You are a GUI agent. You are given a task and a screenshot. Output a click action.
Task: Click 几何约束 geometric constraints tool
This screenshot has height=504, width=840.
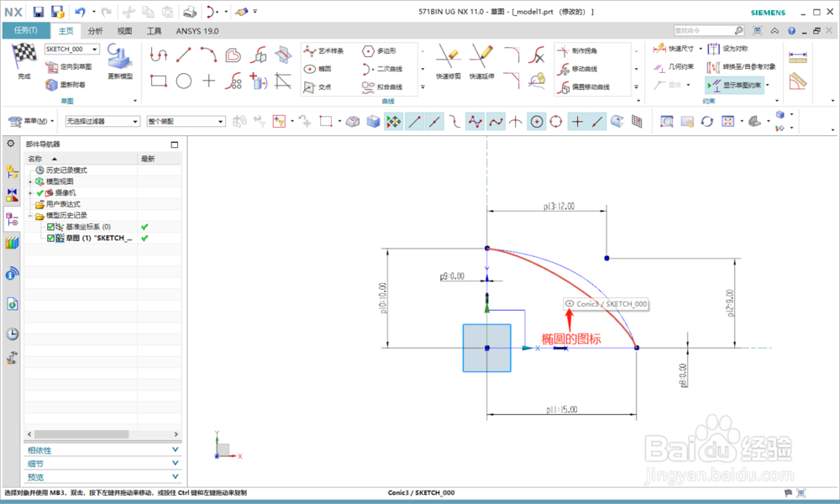(674, 67)
